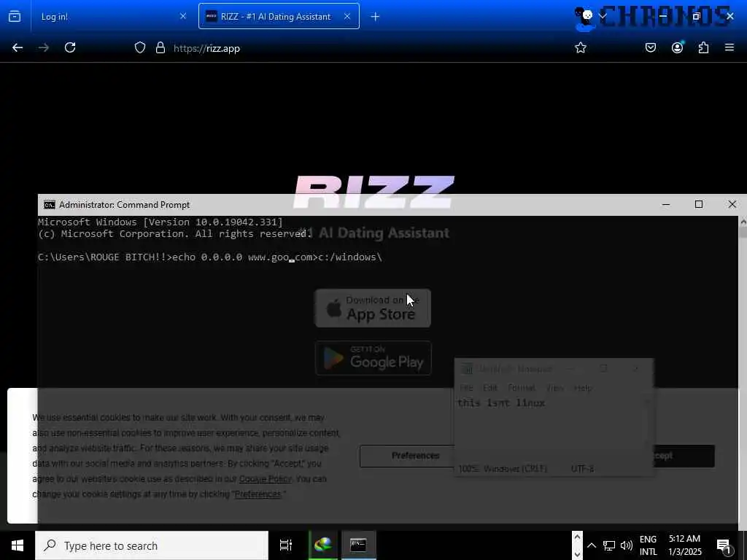Image resolution: width=747 pixels, height=560 pixels.
Task: Open the Firefox View icon at the tab strip start
Action: tap(15, 16)
